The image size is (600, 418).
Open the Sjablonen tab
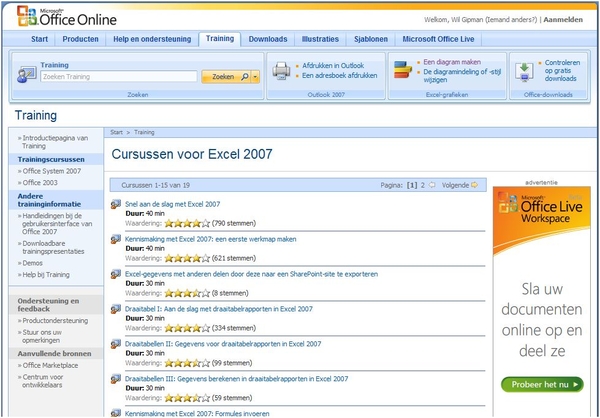point(371,39)
